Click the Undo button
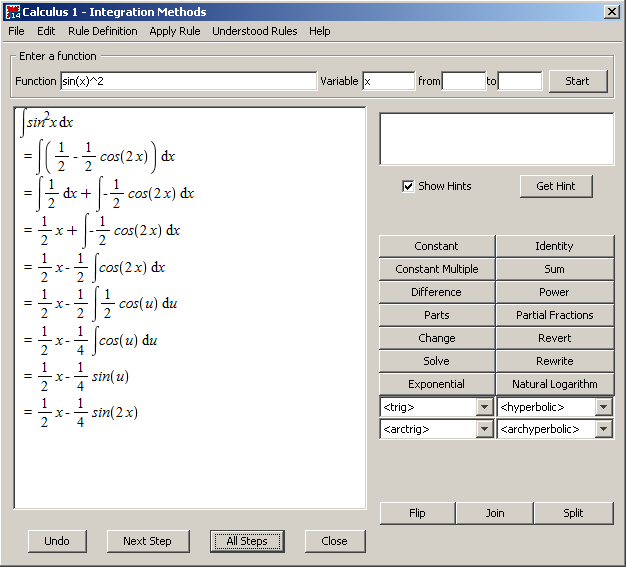This screenshot has width=626, height=567. pos(57,541)
